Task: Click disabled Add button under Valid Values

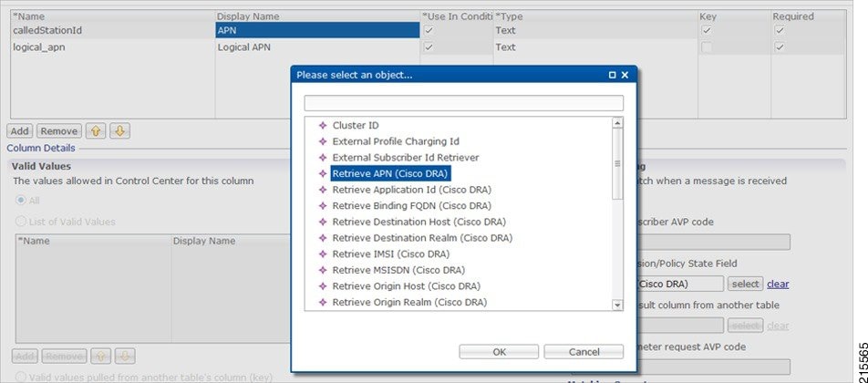Action: tap(25, 356)
